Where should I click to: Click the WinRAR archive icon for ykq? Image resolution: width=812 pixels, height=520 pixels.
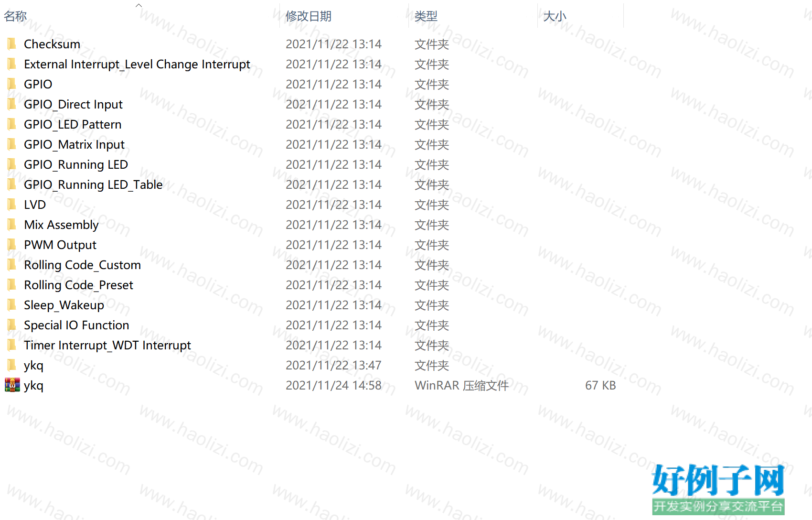pyautogui.click(x=12, y=385)
